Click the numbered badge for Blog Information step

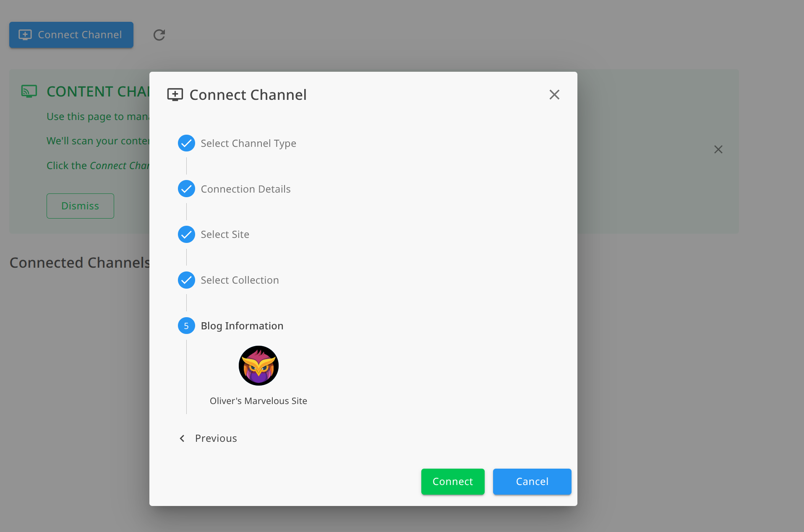[186, 326]
